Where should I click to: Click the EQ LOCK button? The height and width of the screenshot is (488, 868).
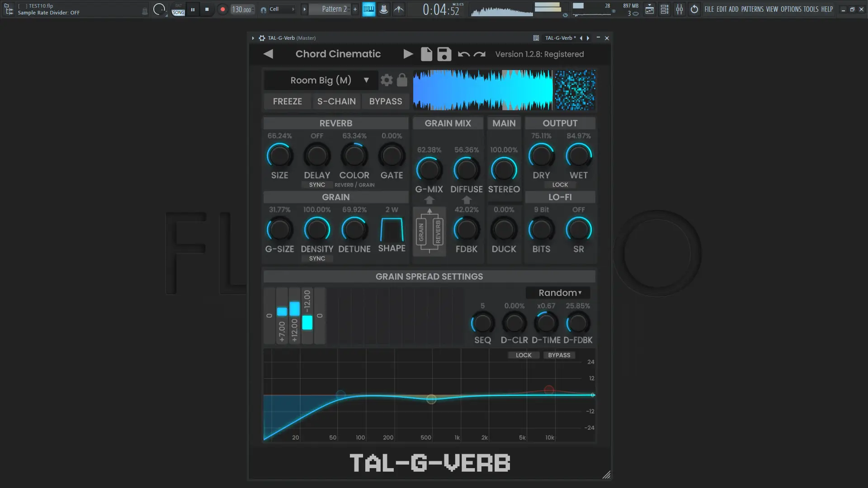tap(524, 355)
